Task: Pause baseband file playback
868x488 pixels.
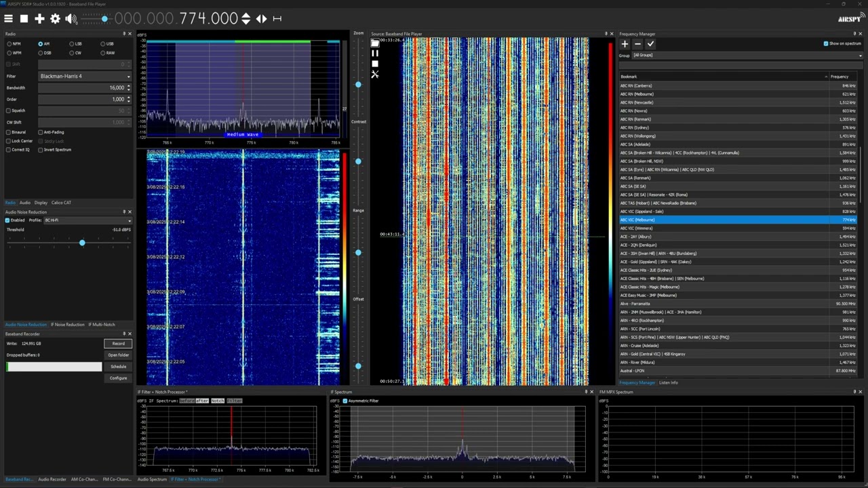Action: click(375, 53)
